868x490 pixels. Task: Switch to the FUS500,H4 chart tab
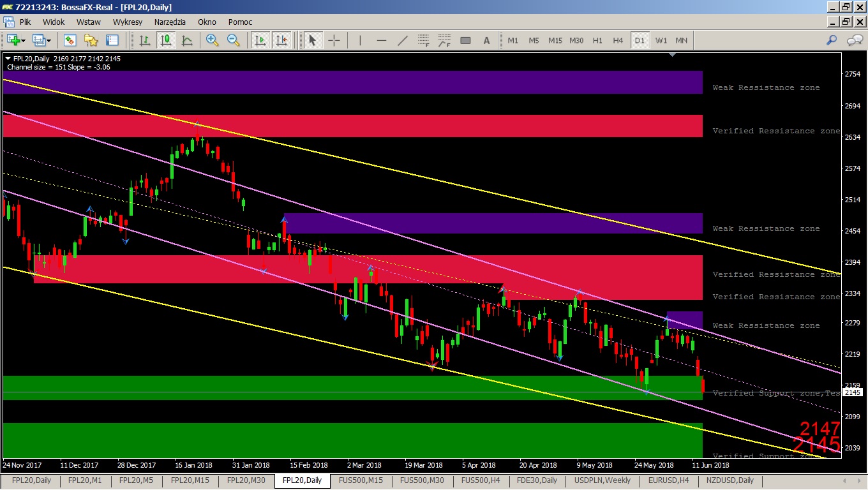point(481,480)
